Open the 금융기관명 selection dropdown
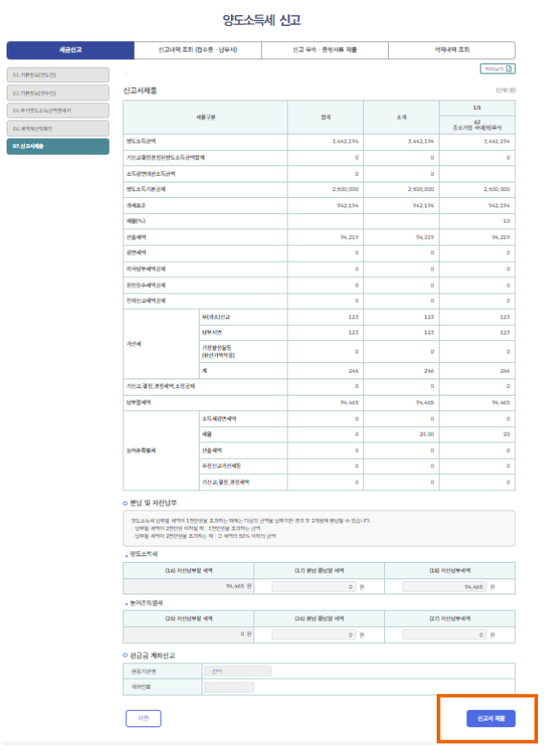Viewport: 560px width, 755px height. 238,671
